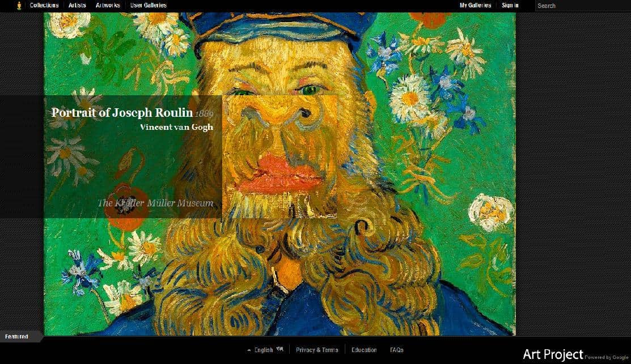Click the Powered by Google text
Screen dimensions: 631x364
tap(607, 357)
